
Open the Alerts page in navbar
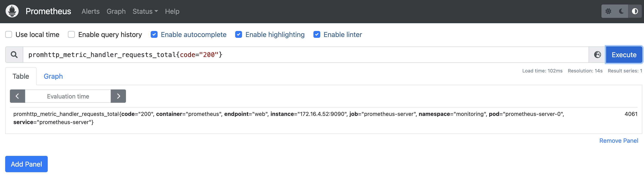[90, 11]
